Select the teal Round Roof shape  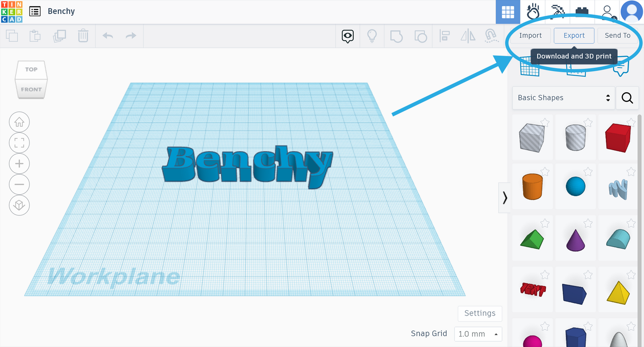(618, 239)
